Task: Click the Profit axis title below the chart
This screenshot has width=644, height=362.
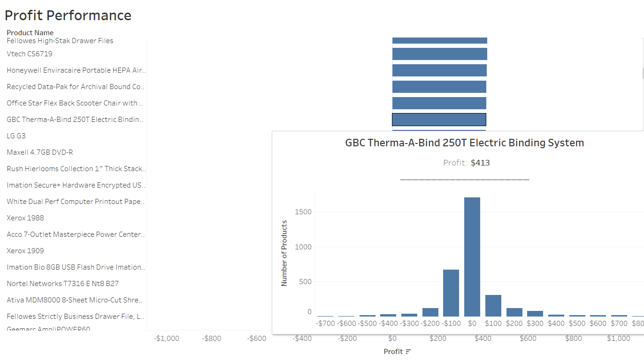Action: (x=393, y=352)
